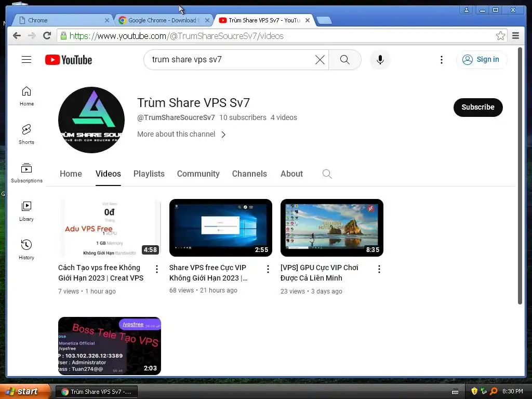Open Subscriptions in the left sidebar
The width and height of the screenshot is (532, 399).
(26, 173)
